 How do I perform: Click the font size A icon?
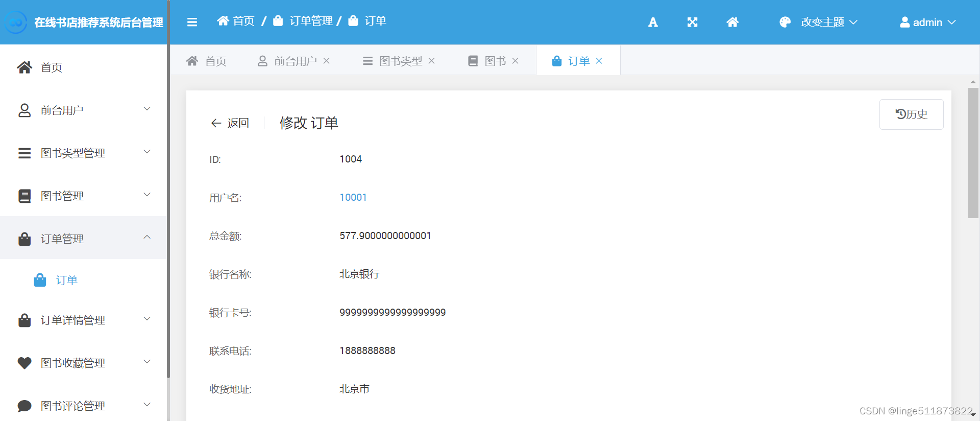653,22
